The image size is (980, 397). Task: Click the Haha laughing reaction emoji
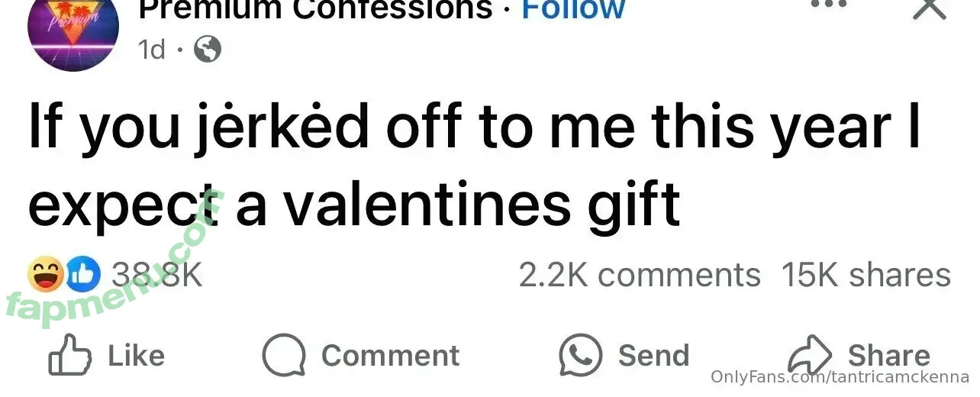tap(46, 275)
